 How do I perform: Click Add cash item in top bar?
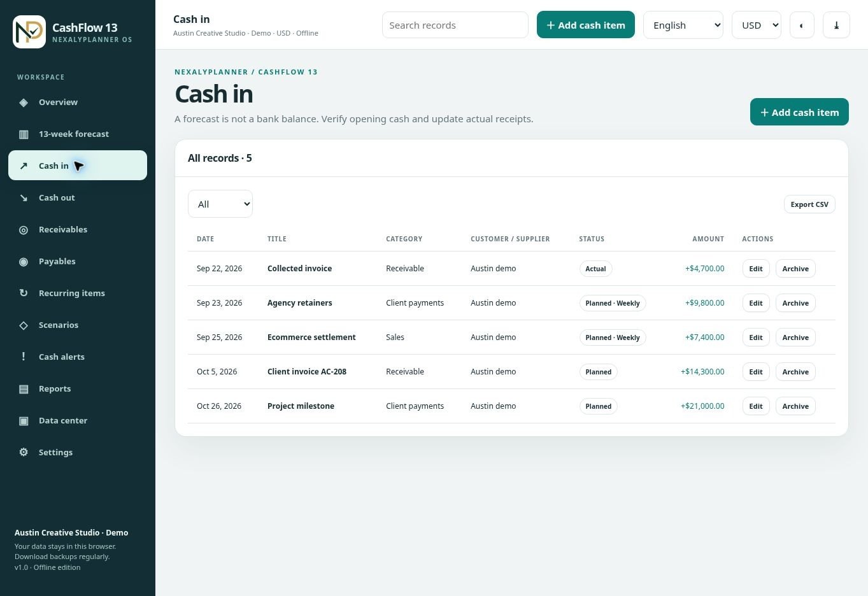coord(586,25)
